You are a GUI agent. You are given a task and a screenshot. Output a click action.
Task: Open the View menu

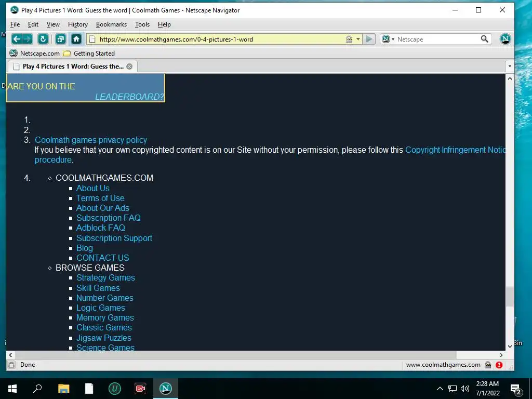tap(53, 24)
